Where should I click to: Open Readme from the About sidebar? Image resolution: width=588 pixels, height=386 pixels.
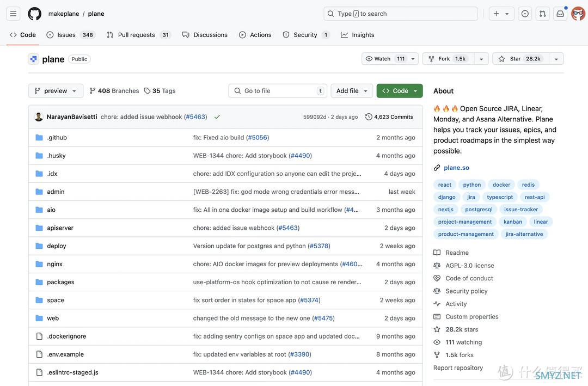[x=451, y=253]
